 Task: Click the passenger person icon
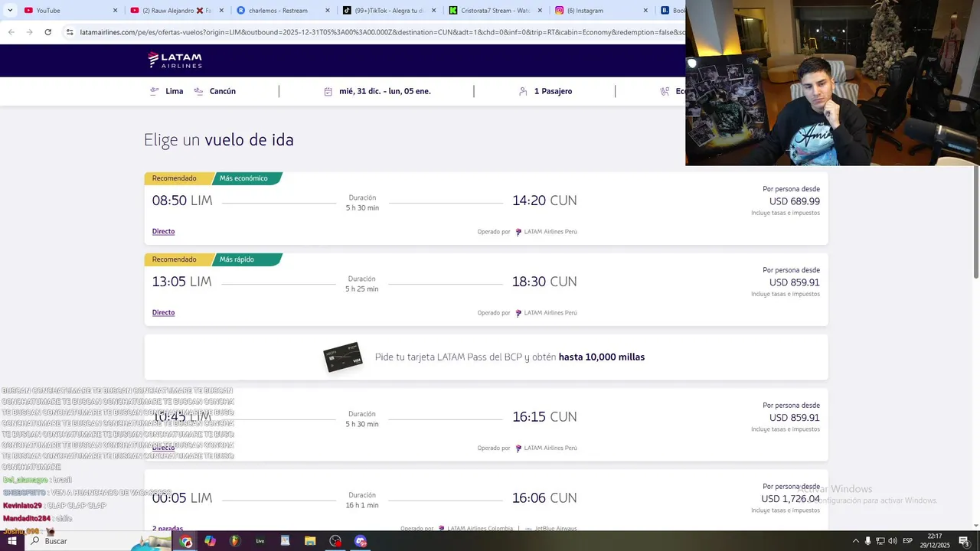click(523, 91)
